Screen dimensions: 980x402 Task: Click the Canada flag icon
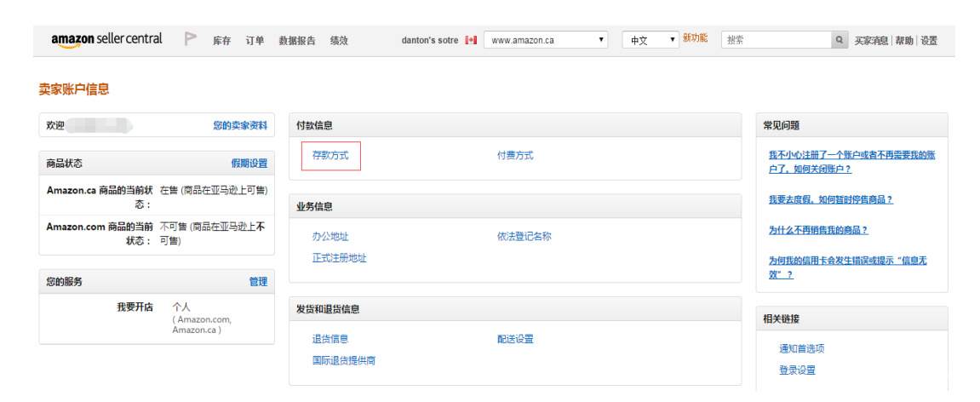tap(471, 40)
